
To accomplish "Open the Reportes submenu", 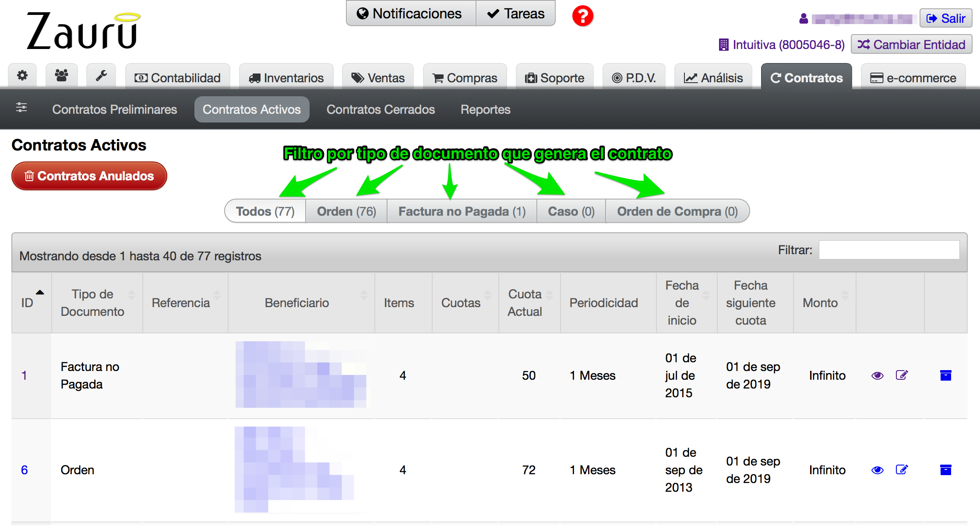I will [x=485, y=109].
